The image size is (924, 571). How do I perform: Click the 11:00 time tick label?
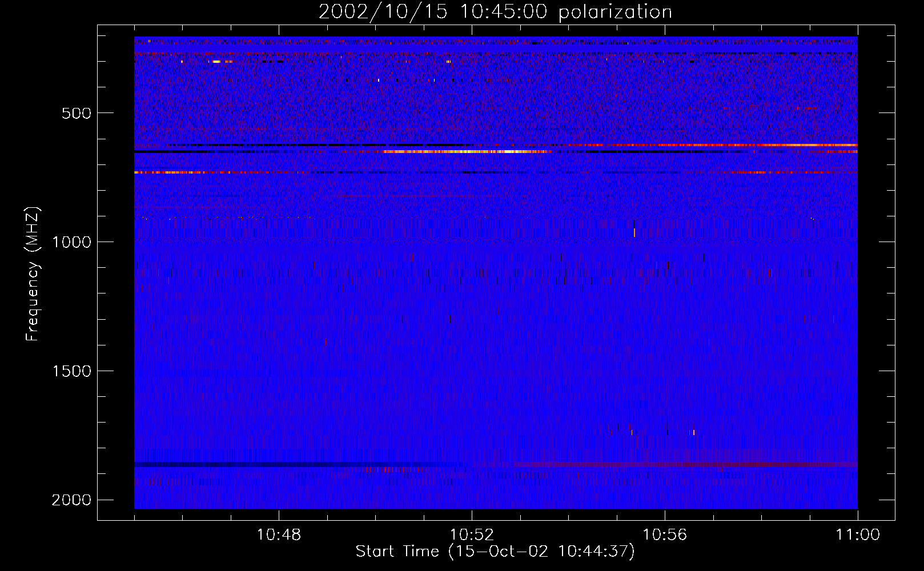click(x=858, y=535)
